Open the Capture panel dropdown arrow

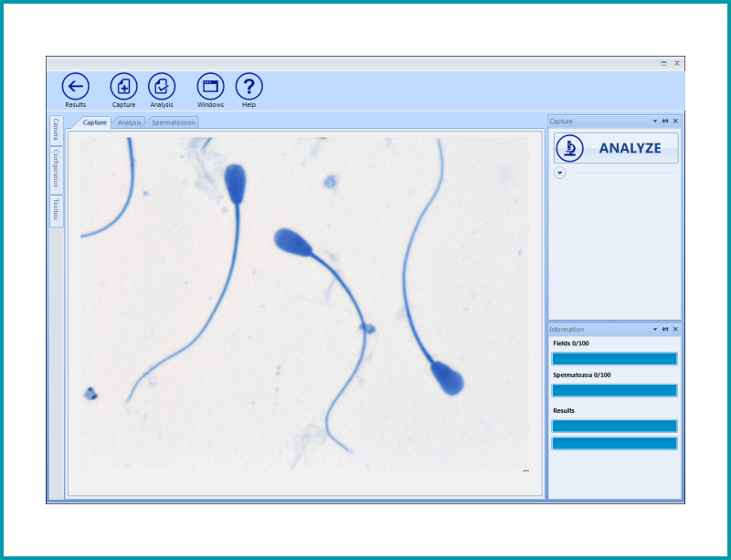pos(655,122)
